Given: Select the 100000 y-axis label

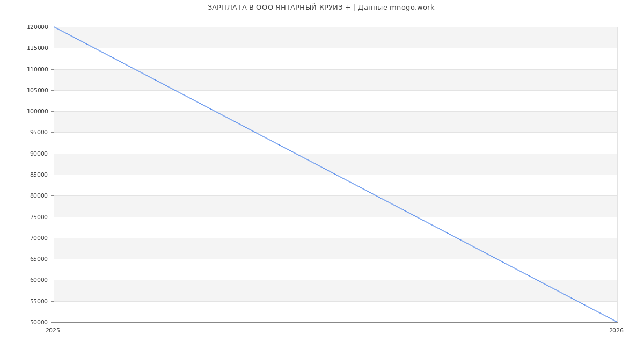Looking at the screenshot, I should [38, 112].
